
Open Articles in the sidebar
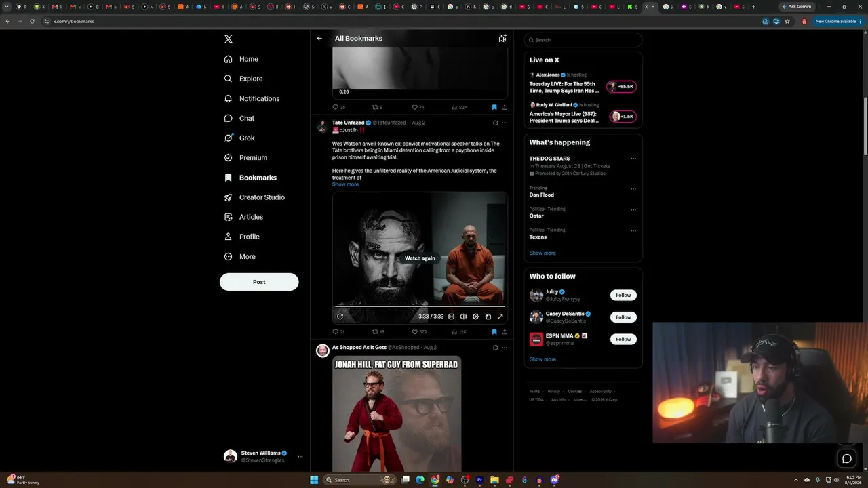pos(243,217)
